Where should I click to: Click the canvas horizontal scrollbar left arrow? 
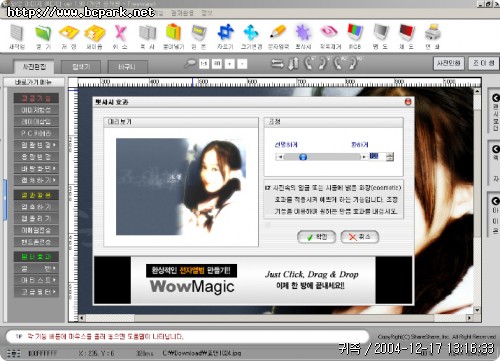pyautogui.click(x=81, y=318)
